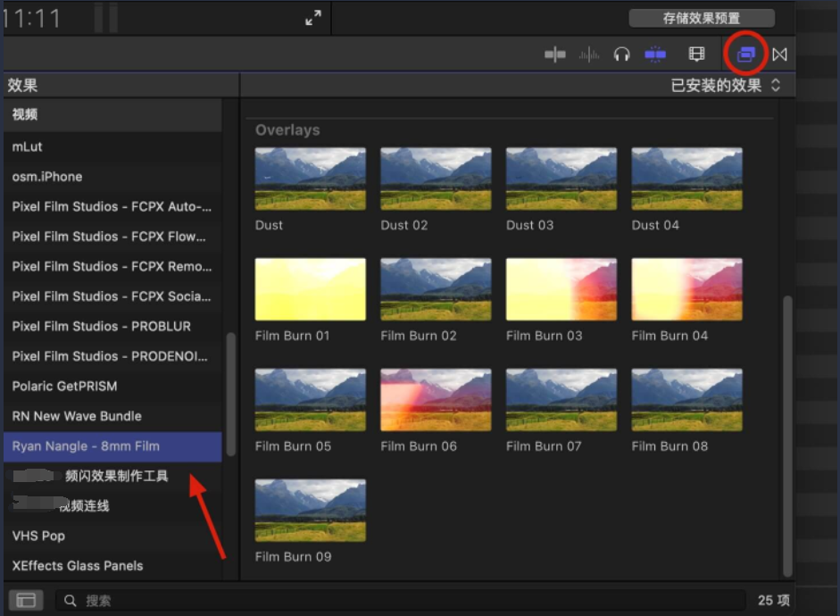
Task: Click the expand viewer arrows icon
Action: (312, 16)
